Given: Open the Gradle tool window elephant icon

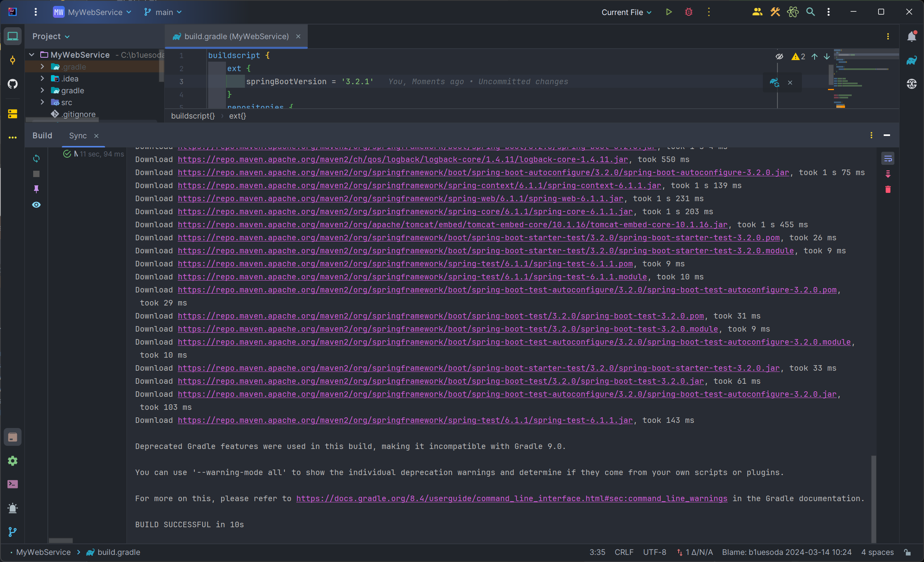Looking at the screenshot, I should (x=912, y=60).
